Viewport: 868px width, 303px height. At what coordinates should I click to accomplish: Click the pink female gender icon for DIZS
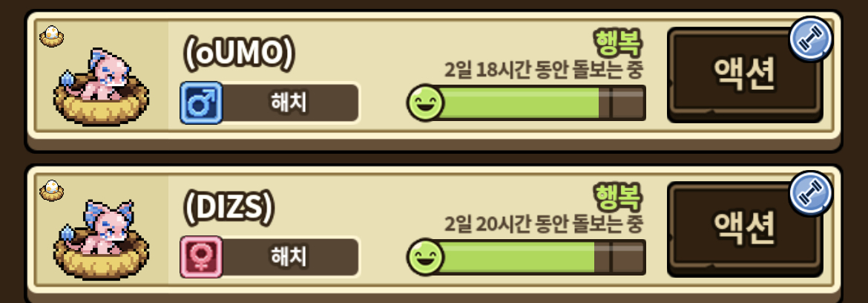click(201, 257)
